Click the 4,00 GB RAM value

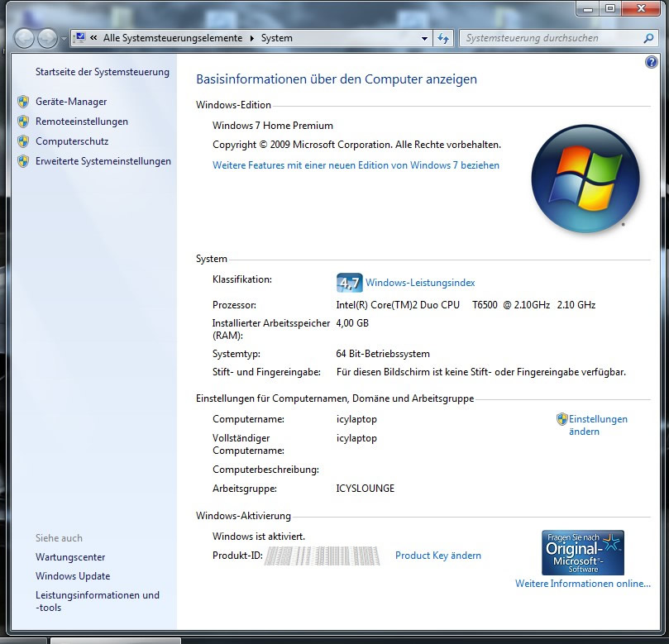point(352,323)
